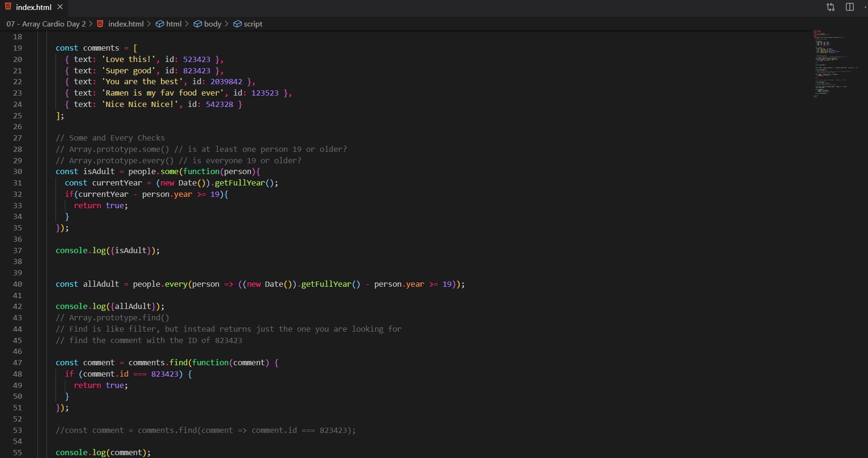Image resolution: width=868 pixels, height=458 pixels.
Task: Open the html symbol breadcrumb
Action: point(169,24)
